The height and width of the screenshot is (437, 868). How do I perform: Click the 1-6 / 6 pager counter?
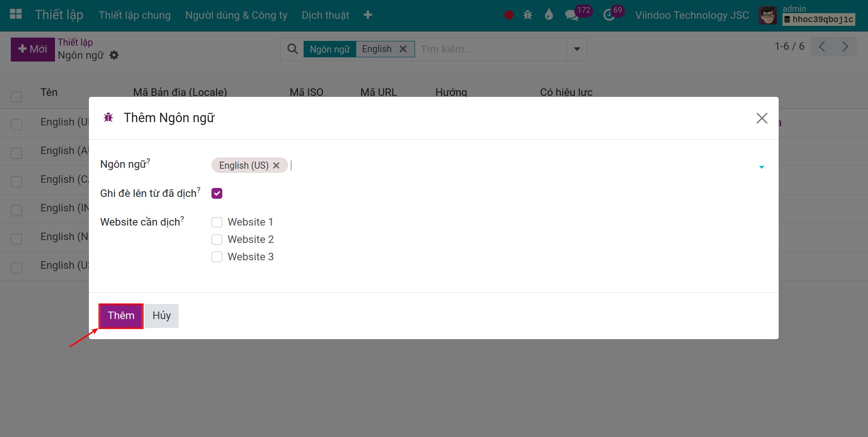790,46
